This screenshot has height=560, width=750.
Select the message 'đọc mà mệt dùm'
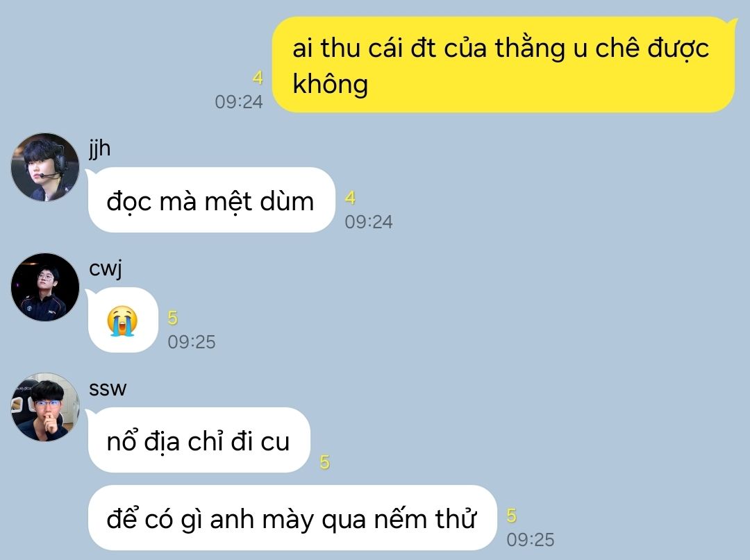[x=211, y=201]
